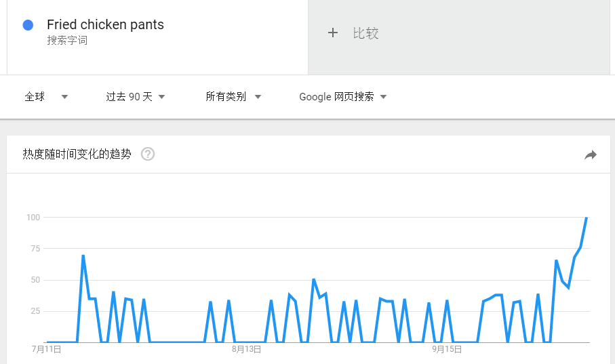Click the 50 gridline label on y-axis
This screenshot has height=364, width=615.
pyautogui.click(x=35, y=280)
